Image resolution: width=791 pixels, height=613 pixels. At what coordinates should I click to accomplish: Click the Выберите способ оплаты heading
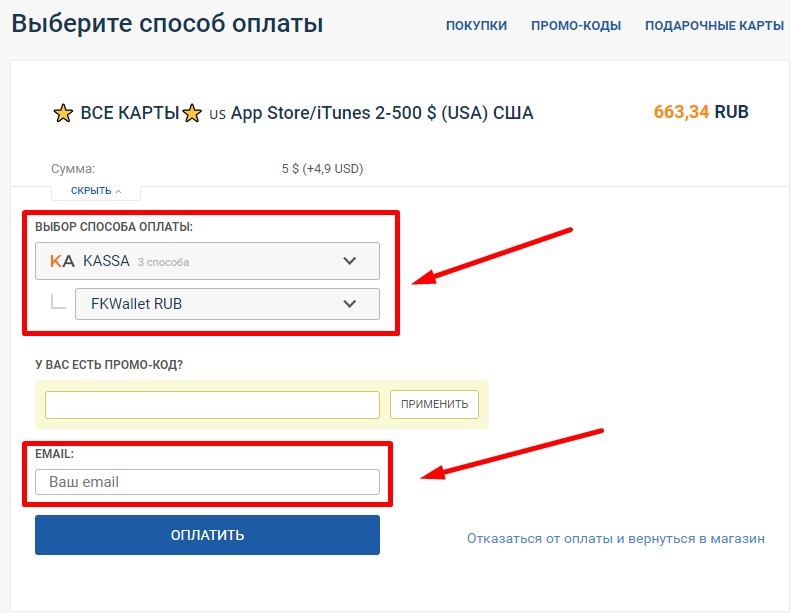coord(167,23)
